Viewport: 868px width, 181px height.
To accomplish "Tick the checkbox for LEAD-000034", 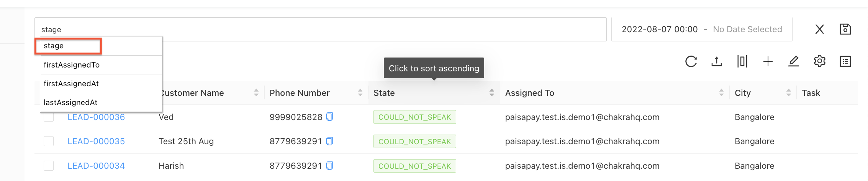I will pos(49,166).
